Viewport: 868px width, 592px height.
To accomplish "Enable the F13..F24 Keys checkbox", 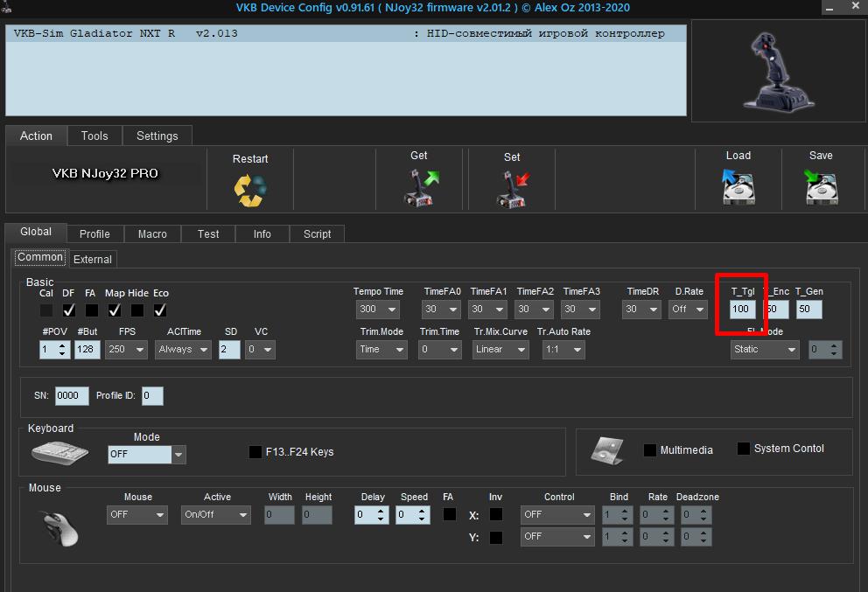I will 255,452.
